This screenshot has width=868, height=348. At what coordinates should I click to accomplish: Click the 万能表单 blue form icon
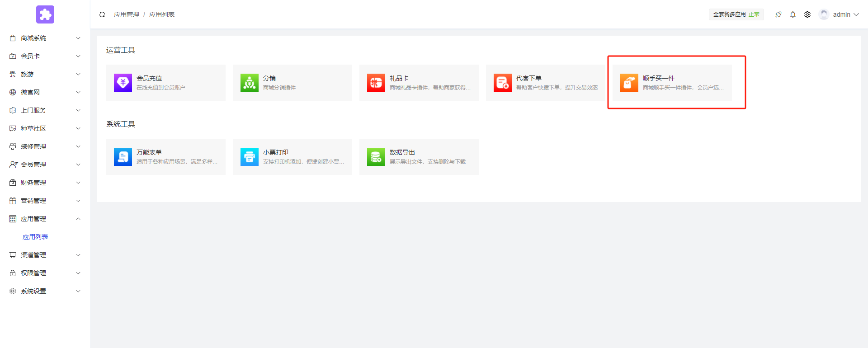pyautogui.click(x=123, y=157)
